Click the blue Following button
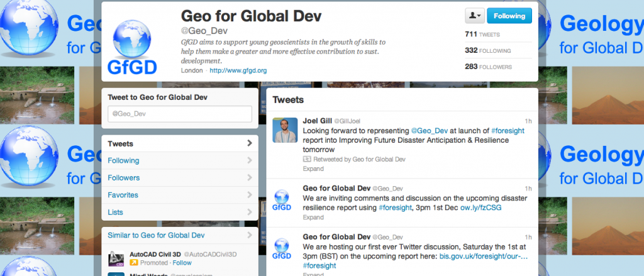This screenshot has height=276, width=644. click(509, 16)
